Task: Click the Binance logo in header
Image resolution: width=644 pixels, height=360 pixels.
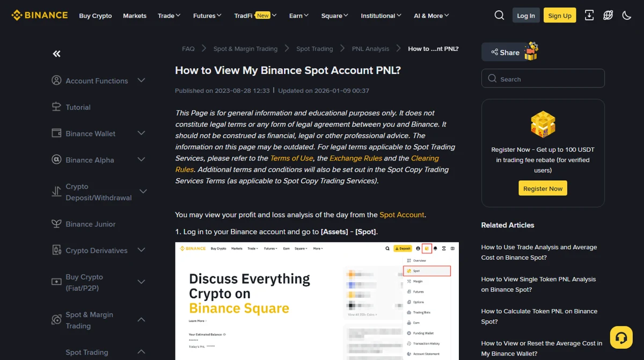Action: (40, 15)
